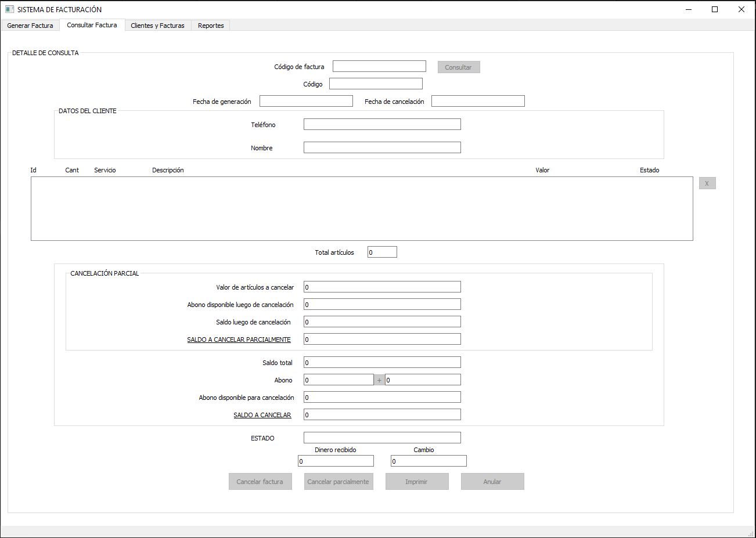Minimize the application window

click(688, 9)
